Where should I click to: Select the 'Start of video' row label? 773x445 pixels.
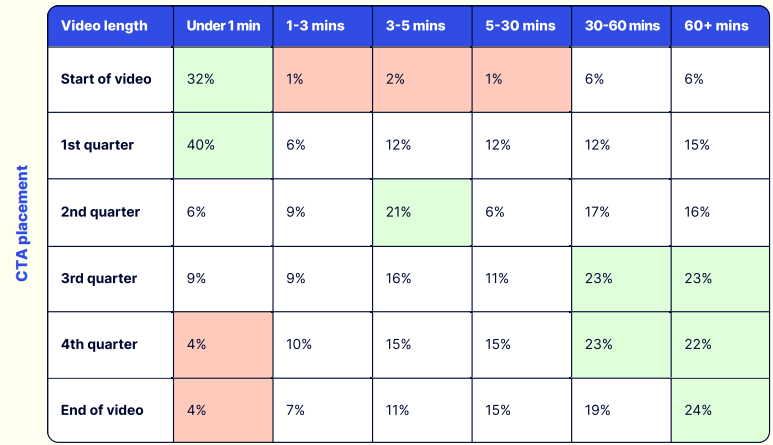coord(106,78)
